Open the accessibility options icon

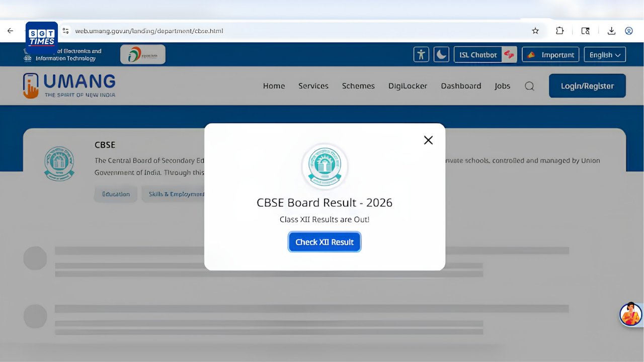(421, 54)
